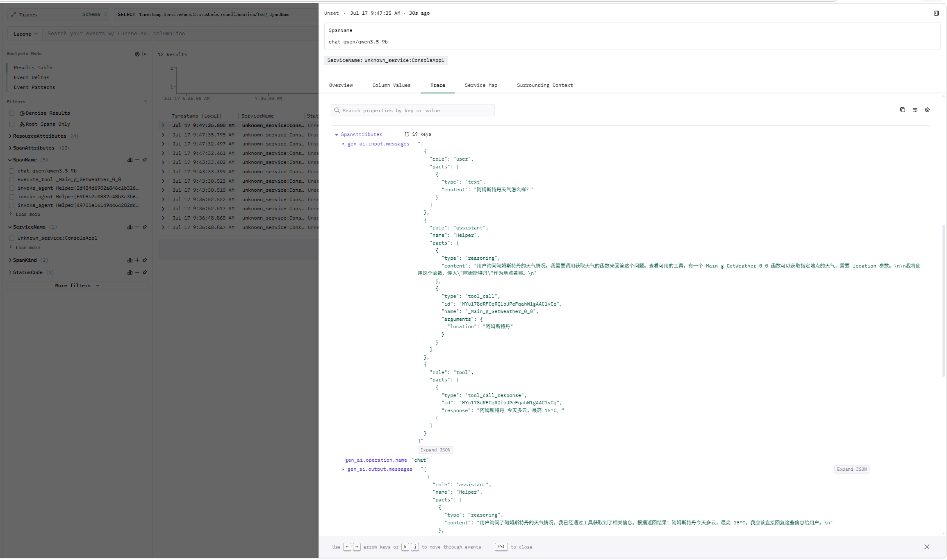Screen dimensions: 947x560
Task: Click the right arrow key hint button
Action: [x=357, y=547]
